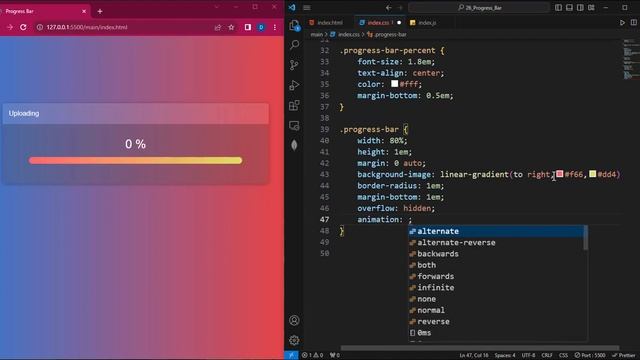Show errors and warnings in status bar
This screenshot has height=360, width=640.
click(x=312, y=355)
